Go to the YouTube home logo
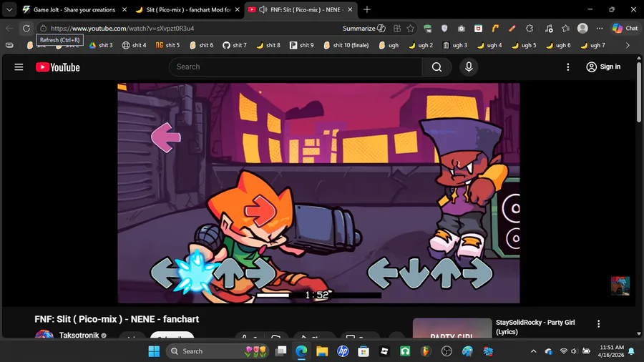Screen dimensions: 644x362 [x=57, y=67]
